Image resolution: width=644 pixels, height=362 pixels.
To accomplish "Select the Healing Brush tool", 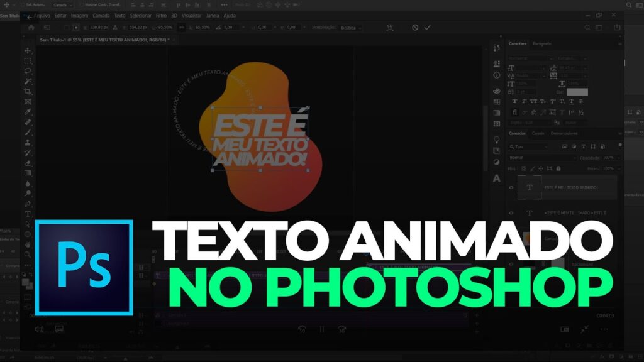I will point(28,123).
